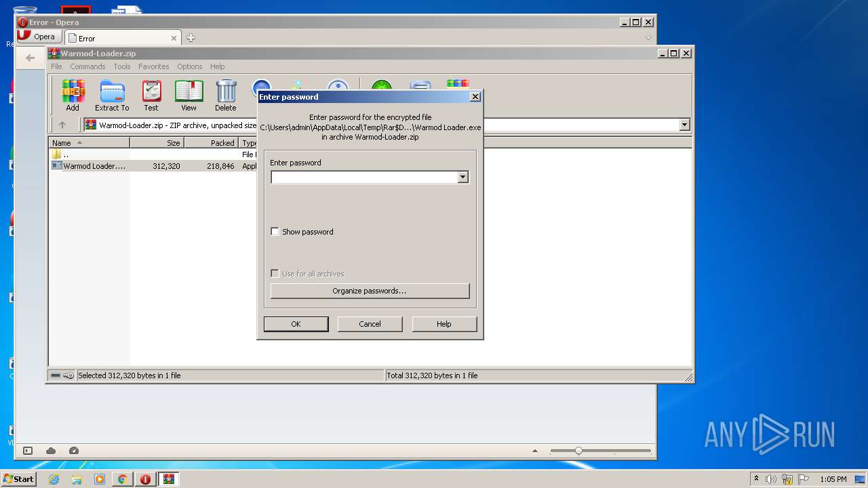Click the network tray icon
Screen dimensions: 868x488
[787, 479]
